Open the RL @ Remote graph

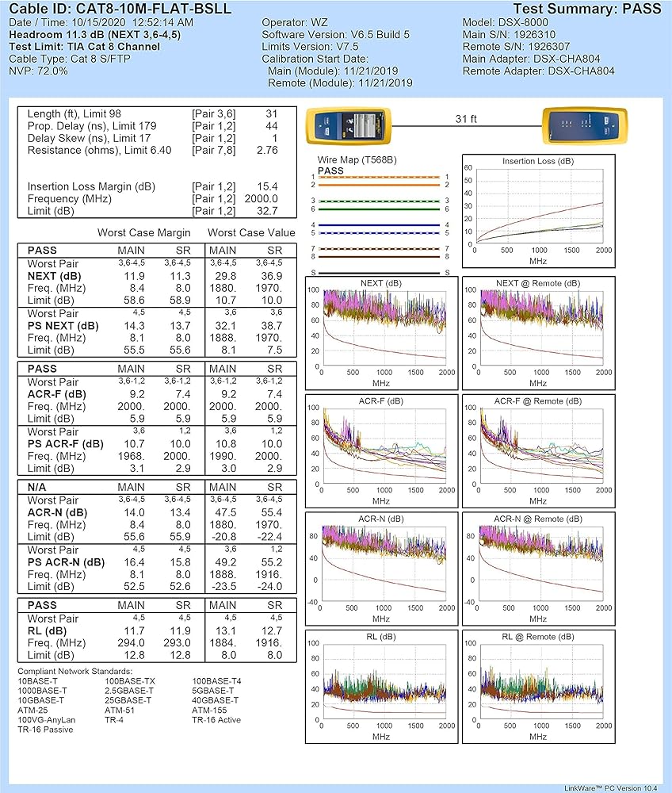(539, 686)
